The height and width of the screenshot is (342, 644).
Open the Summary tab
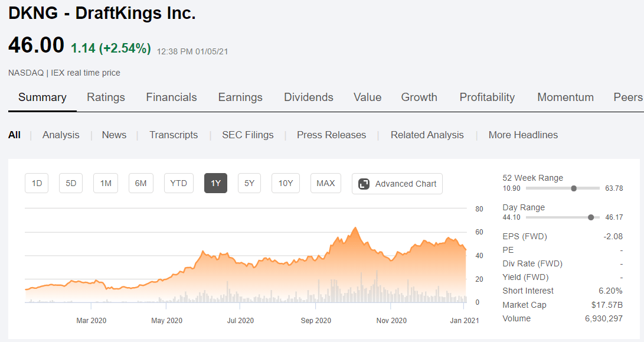[x=43, y=97]
